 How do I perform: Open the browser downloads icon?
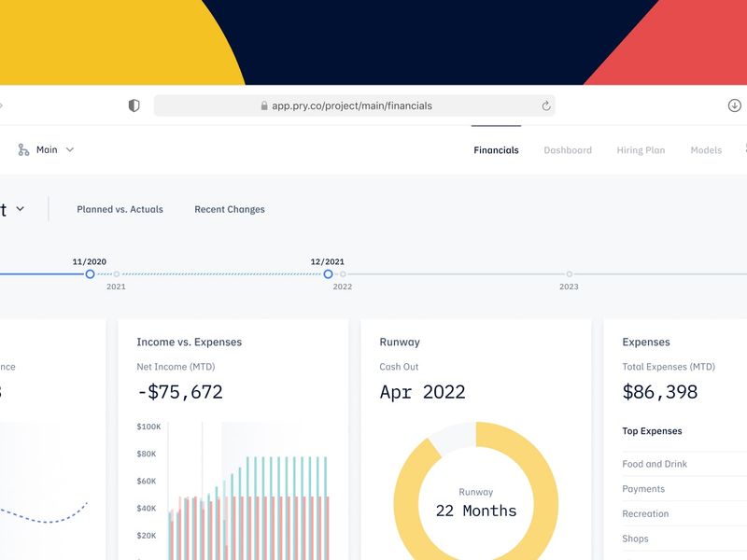pos(734,105)
